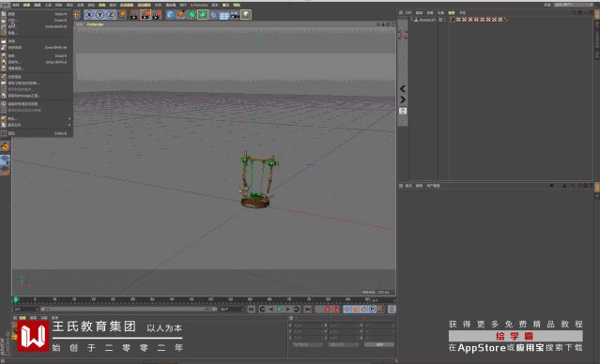
Task: Select the spline pen tool
Action: pos(181,15)
